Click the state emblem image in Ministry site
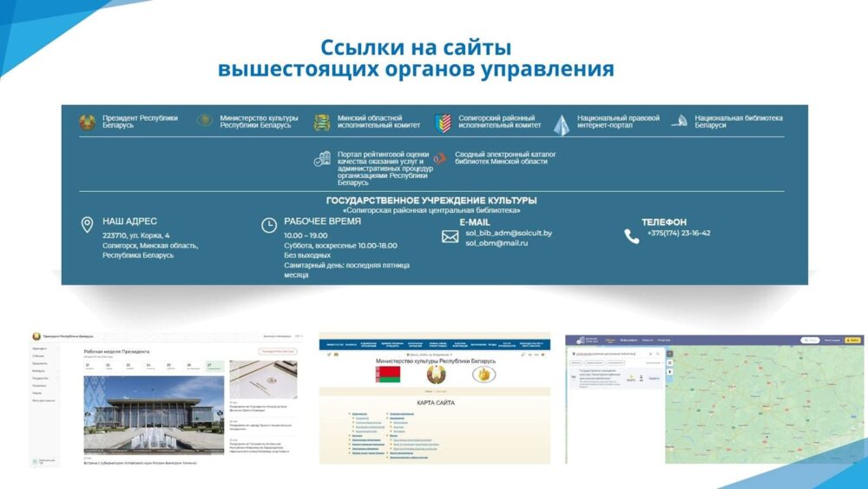 pyautogui.click(x=437, y=374)
